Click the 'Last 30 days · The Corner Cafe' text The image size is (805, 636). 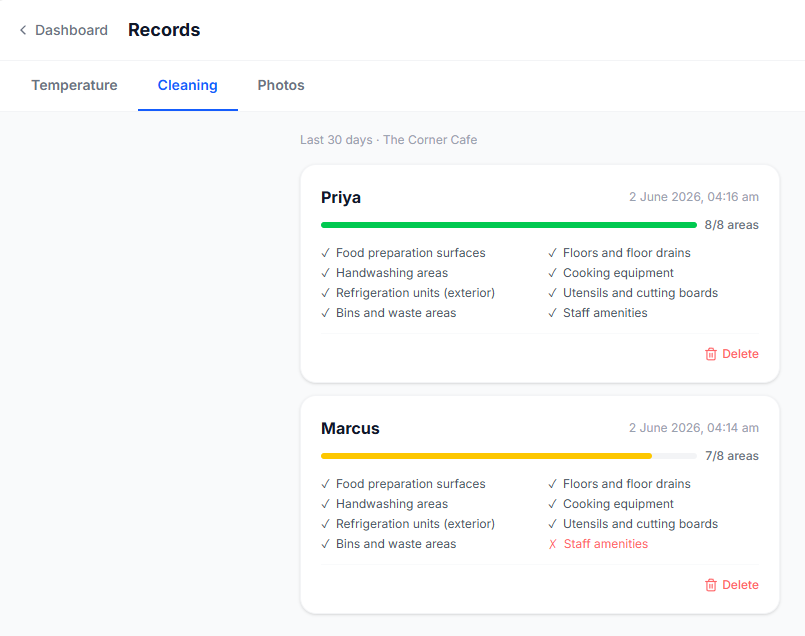389,140
